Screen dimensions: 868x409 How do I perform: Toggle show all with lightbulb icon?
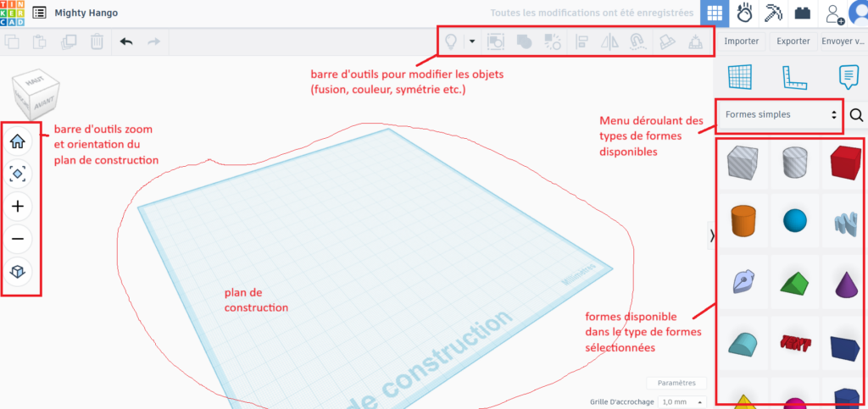tap(451, 41)
